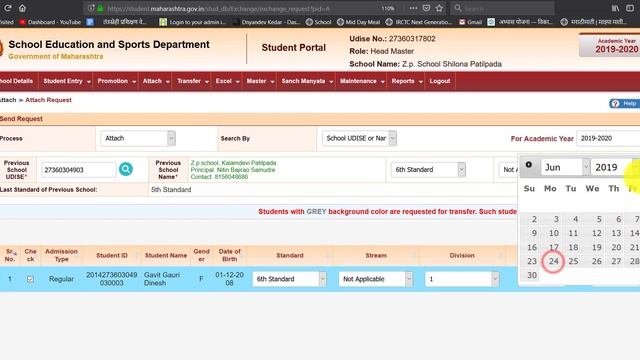Viewport: 640px width, 360px height.
Task: Open the 6th Standard dropdown beside school name
Action: (x=428, y=169)
